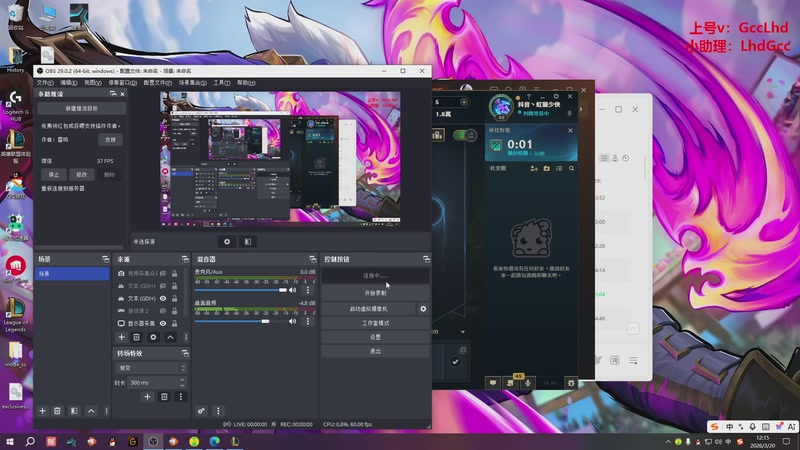Screen dimensions: 800x450
Task: Open the 编辑(E) menu in OBS
Action: (x=69, y=83)
